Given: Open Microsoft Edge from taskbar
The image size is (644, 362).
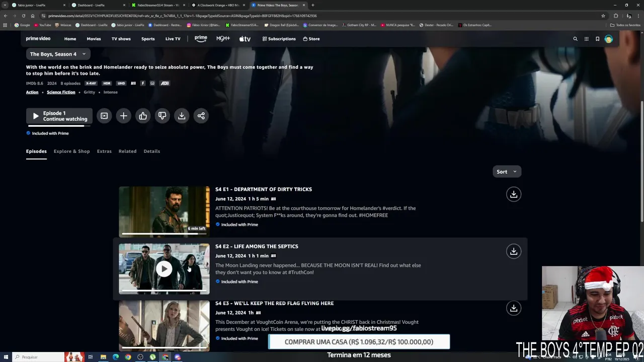Looking at the screenshot, I should tap(116, 357).
